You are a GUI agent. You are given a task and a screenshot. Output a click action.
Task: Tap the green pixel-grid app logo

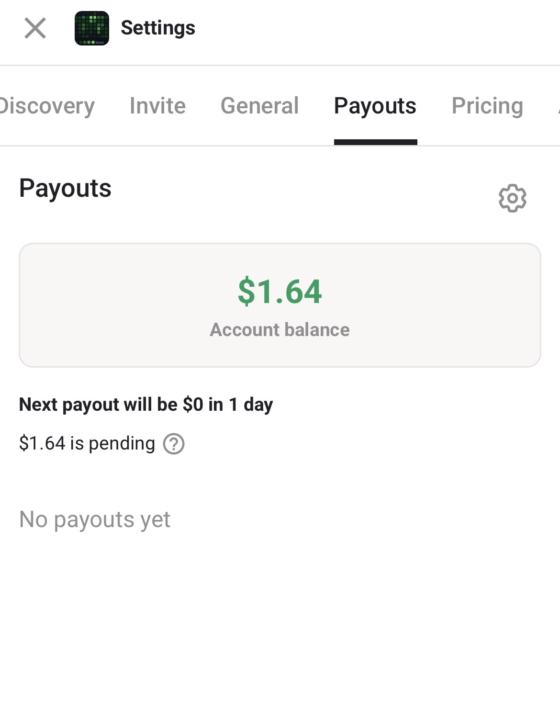[92, 28]
